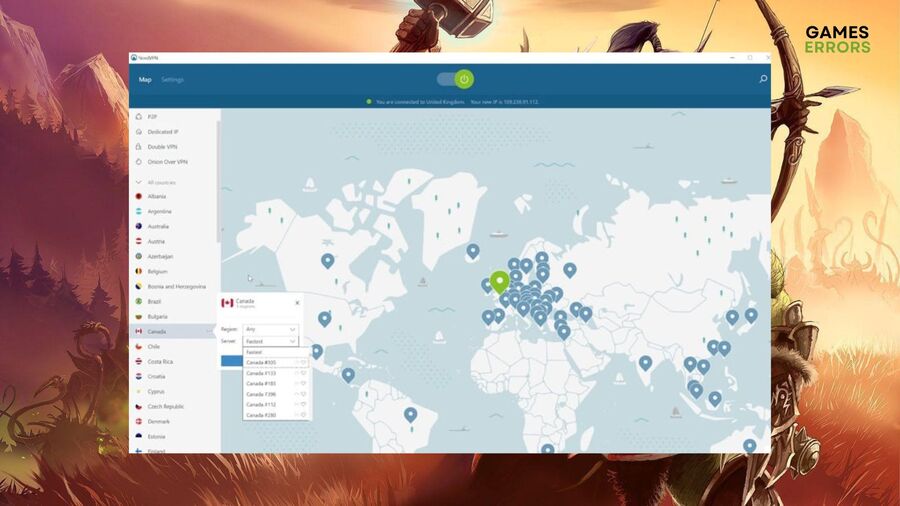The height and width of the screenshot is (506, 900).
Task: Pick Canada #280 server from list
Action: [276, 415]
